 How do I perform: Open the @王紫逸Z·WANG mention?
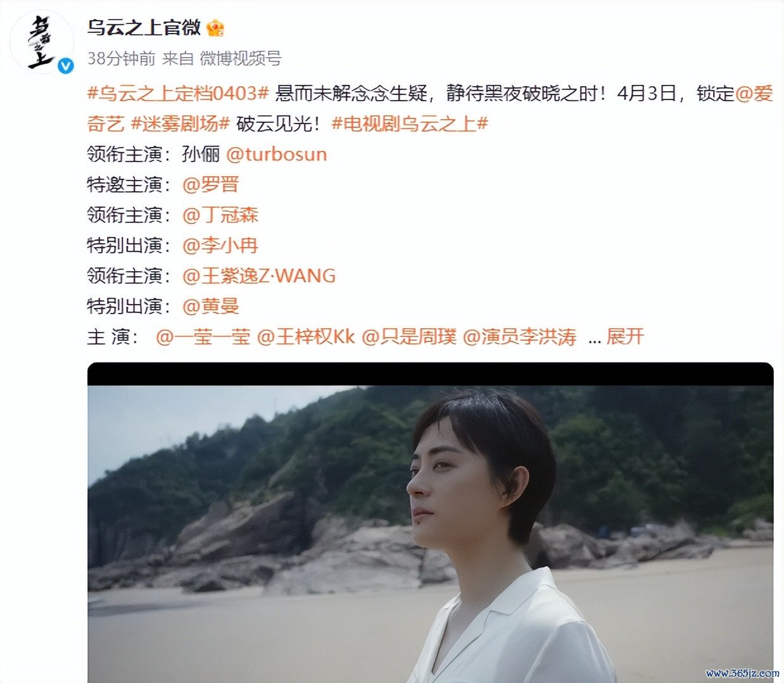259,276
